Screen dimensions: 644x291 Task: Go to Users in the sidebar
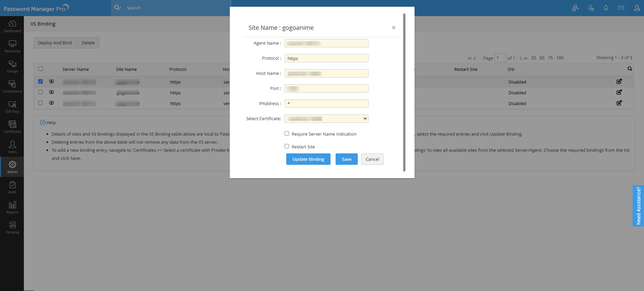click(12, 147)
